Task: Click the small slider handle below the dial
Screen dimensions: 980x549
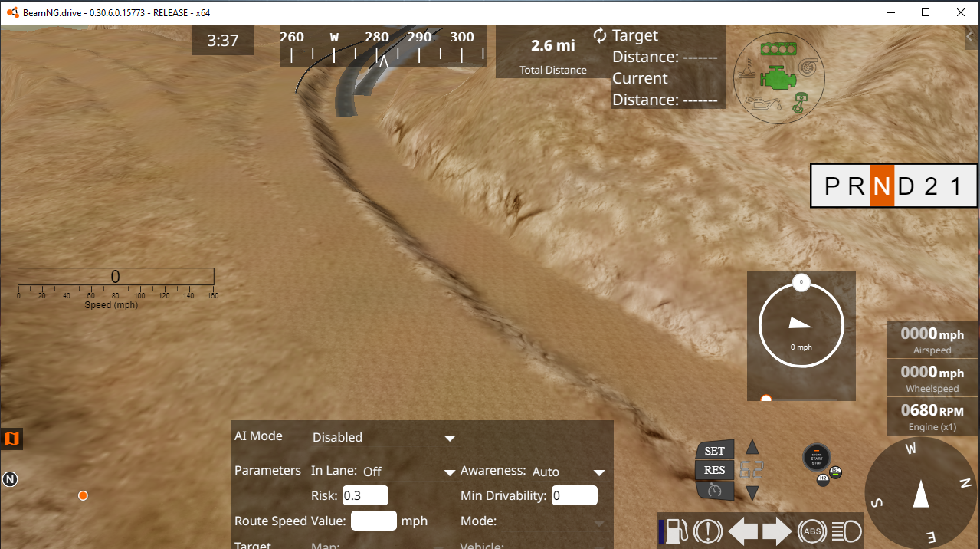Action: [x=765, y=399]
